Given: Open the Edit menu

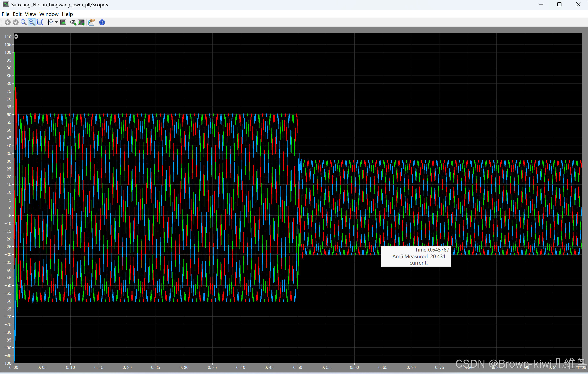Looking at the screenshot, I should coord(17,14).
